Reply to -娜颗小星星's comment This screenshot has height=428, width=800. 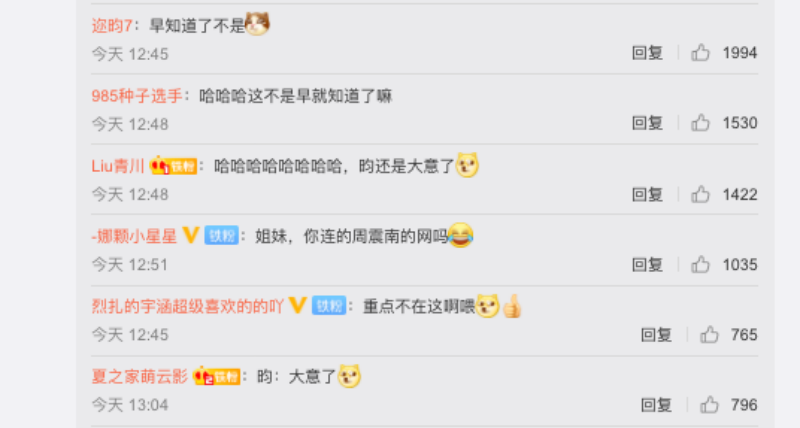click(x=647, y=264)
